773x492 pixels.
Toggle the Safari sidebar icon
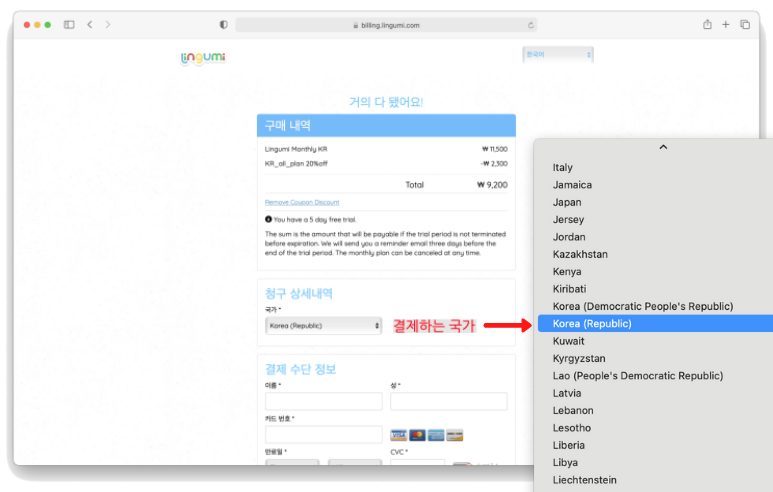point(69,25)
